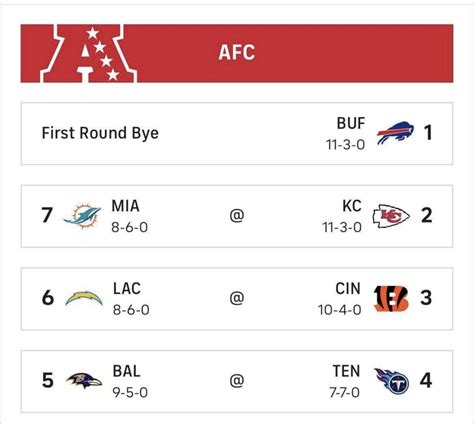The width and height of the screenshot is (474, 424).
Task: Open the LAC team abbreviation
Action: (127, 289)
